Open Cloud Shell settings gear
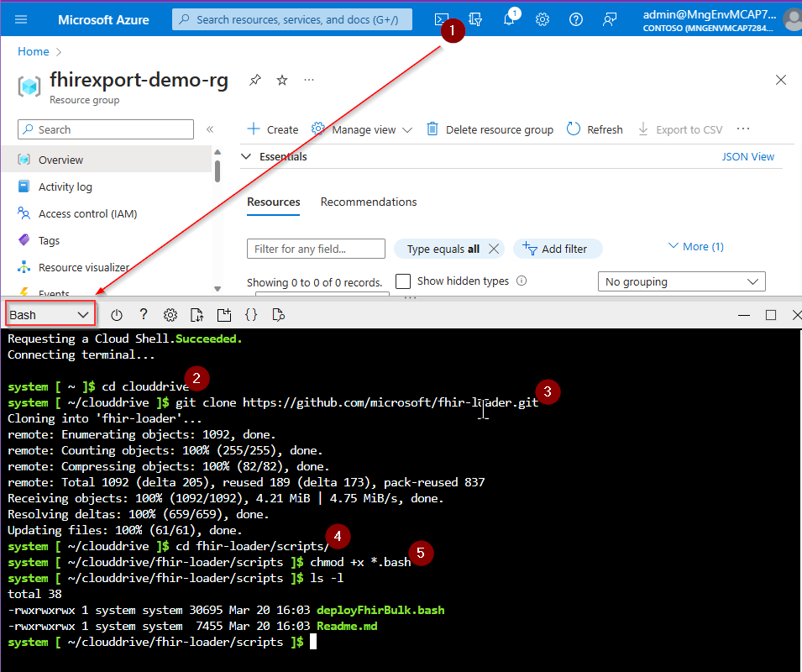Image resolution: width=802 pixels, height=672 pixels. [170, 315]
